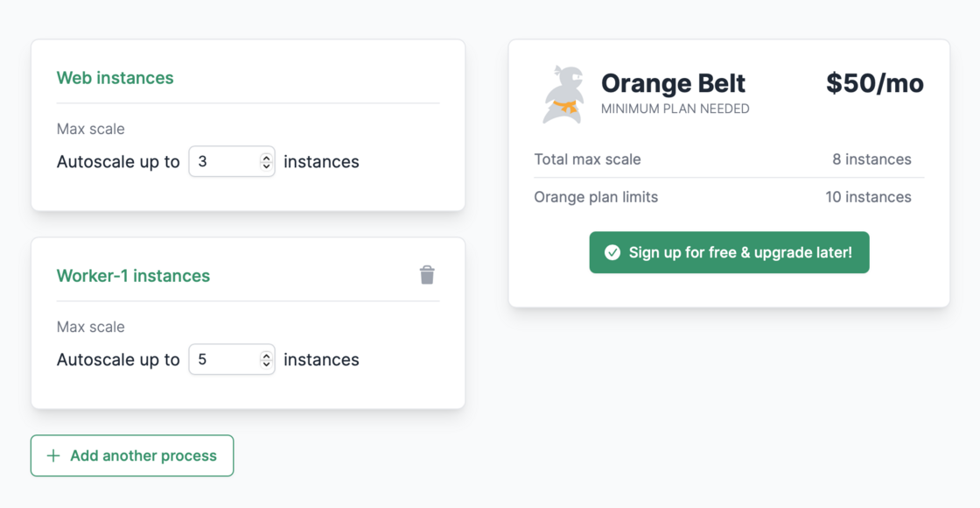Click the Worker-1 instances heading
The height and width of the screenshot is (508, 980).
(133, 276)
